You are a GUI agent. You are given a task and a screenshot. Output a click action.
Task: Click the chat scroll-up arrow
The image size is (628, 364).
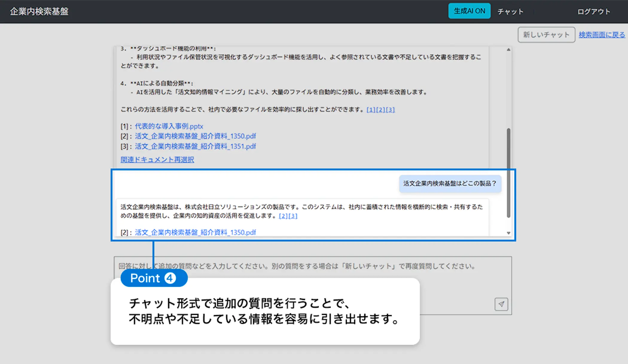(508, 50)
